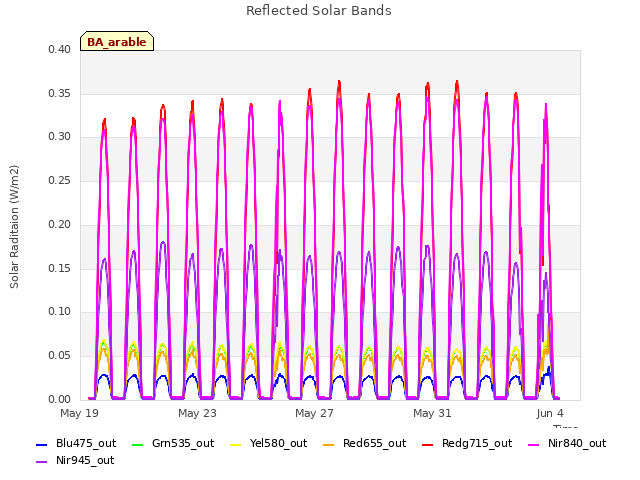This screenshot has width=640, height=480.
Task: Click the May 27 x-axis label
Action: pos(315,413)
